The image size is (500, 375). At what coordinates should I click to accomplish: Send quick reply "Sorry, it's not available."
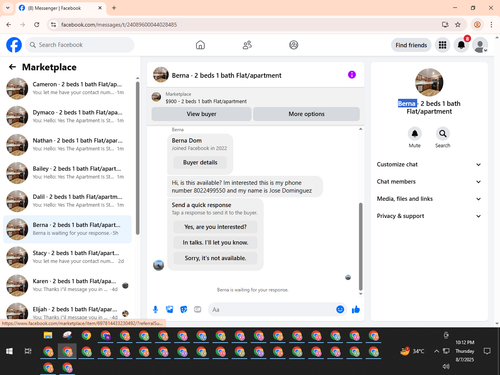[215, 258]
